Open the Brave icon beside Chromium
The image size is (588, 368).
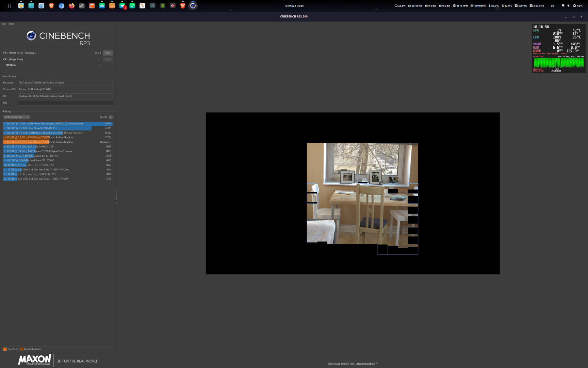click(x=51, y=6)
